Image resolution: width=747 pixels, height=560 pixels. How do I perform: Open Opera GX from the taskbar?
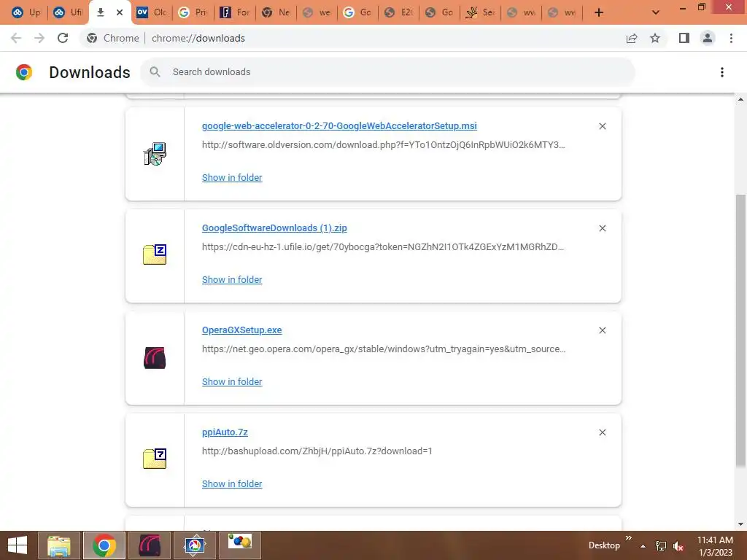(x=149, y=545)
